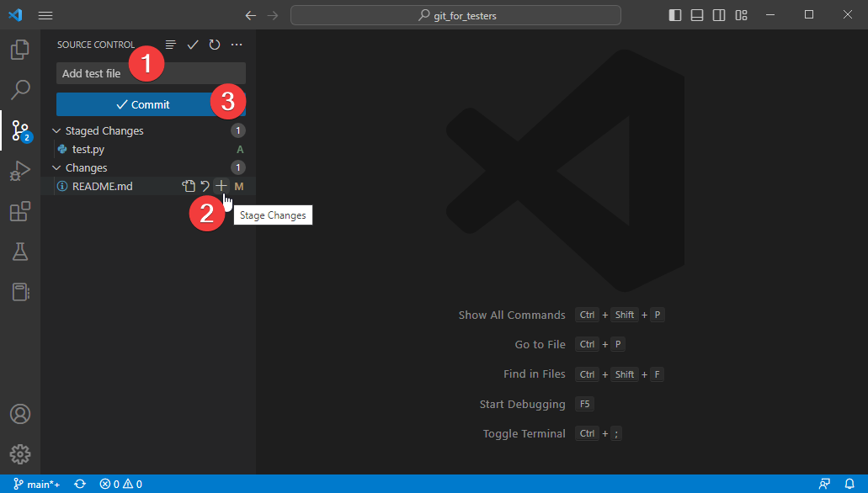
Task: Stage changes for README.md with plus icon
Action: click(221, 186)
